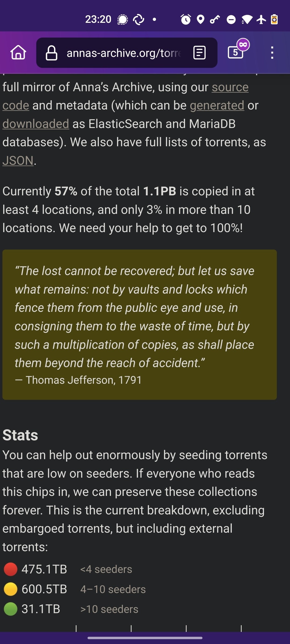Tap the VPN key status icon

tap(215, 19)
